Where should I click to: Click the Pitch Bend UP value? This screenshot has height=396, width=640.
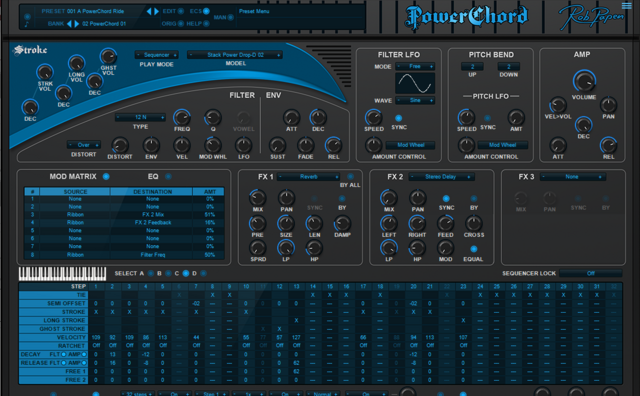[472, 67]
